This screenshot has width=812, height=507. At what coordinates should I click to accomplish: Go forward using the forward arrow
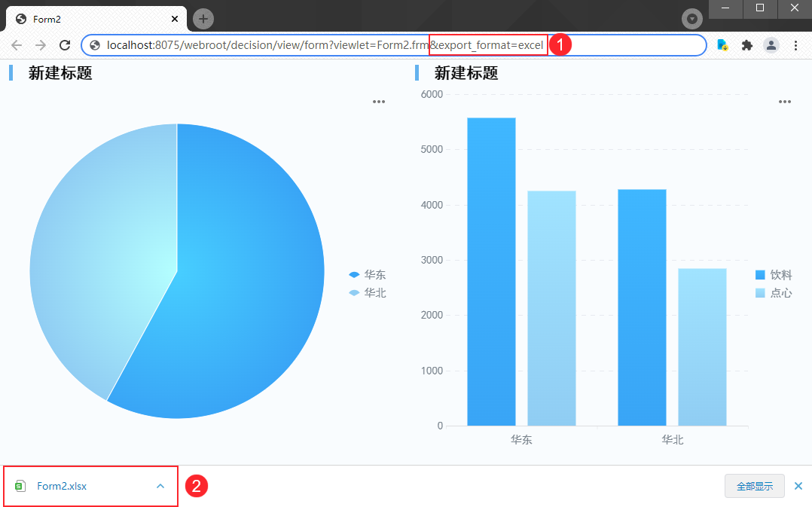(x=41, y=45)
